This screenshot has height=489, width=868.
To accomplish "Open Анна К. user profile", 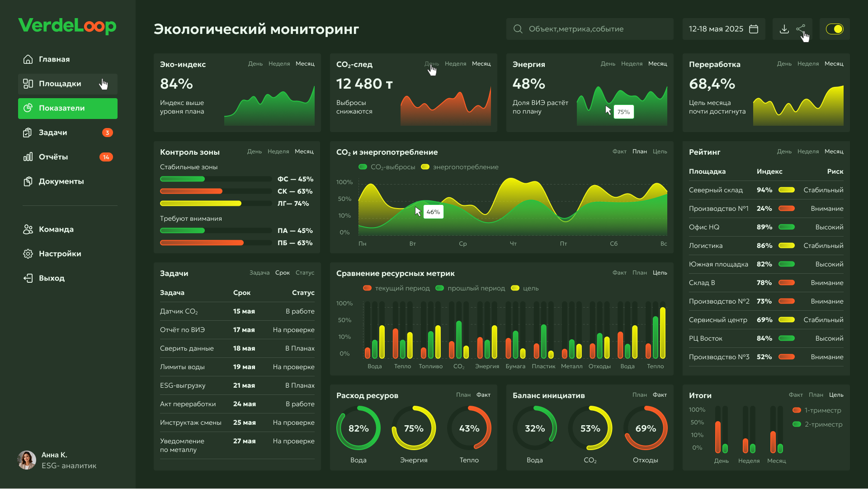I will 57,460.
